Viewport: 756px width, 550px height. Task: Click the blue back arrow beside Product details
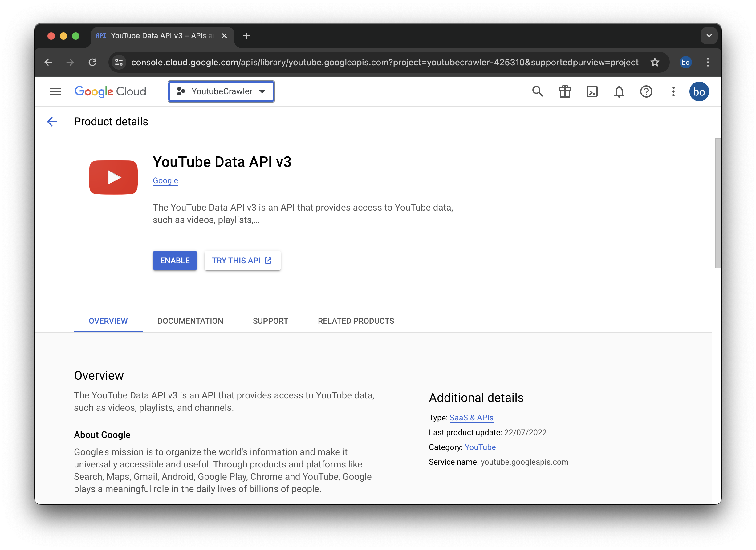52,122
